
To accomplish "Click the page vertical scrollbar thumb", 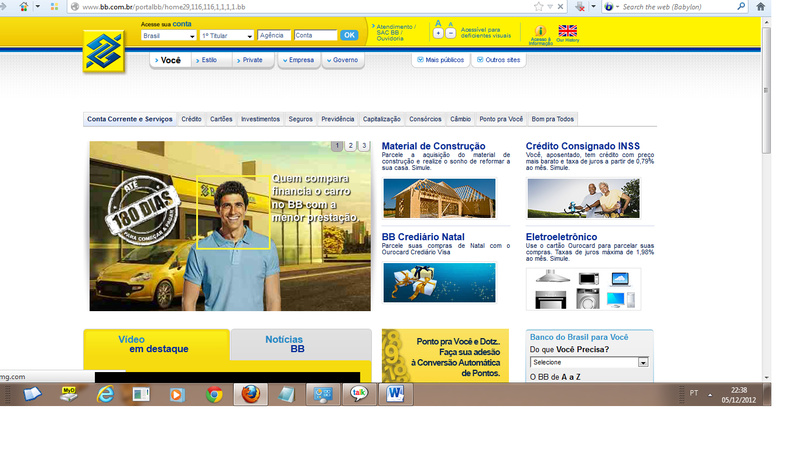I will [x=766, y=90].
